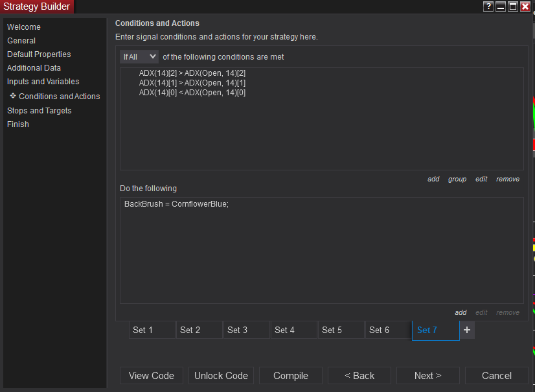Click the group link under conditions
Viewport: 535px width, 392px height.
point(457,179)
